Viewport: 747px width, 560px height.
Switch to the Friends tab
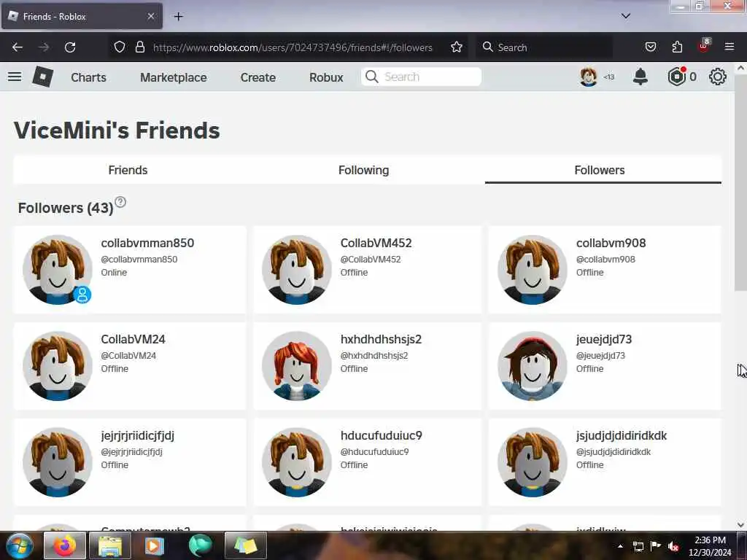tap(128, 170)
